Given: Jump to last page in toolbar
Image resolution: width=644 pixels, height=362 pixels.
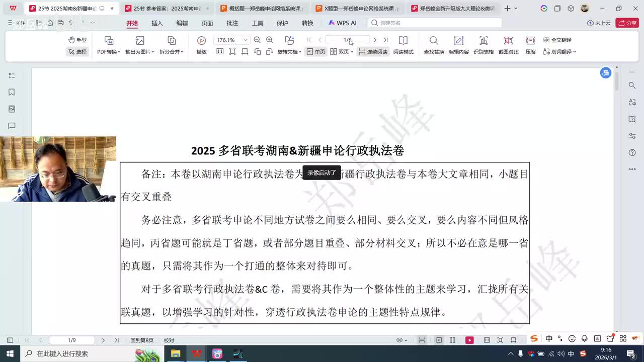Looking at the screenshot, I should [x=385, y=40].
